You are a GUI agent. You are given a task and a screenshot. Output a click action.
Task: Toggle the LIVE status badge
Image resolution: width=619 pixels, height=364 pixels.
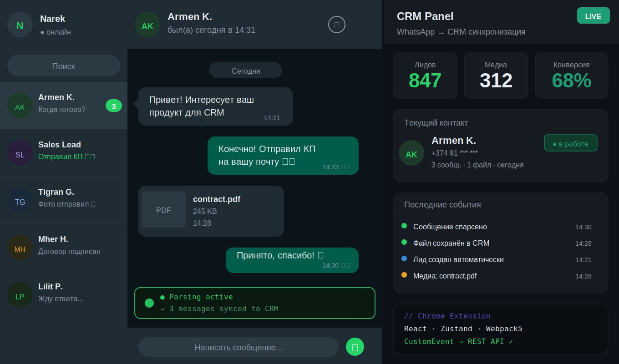click(594, 15)
